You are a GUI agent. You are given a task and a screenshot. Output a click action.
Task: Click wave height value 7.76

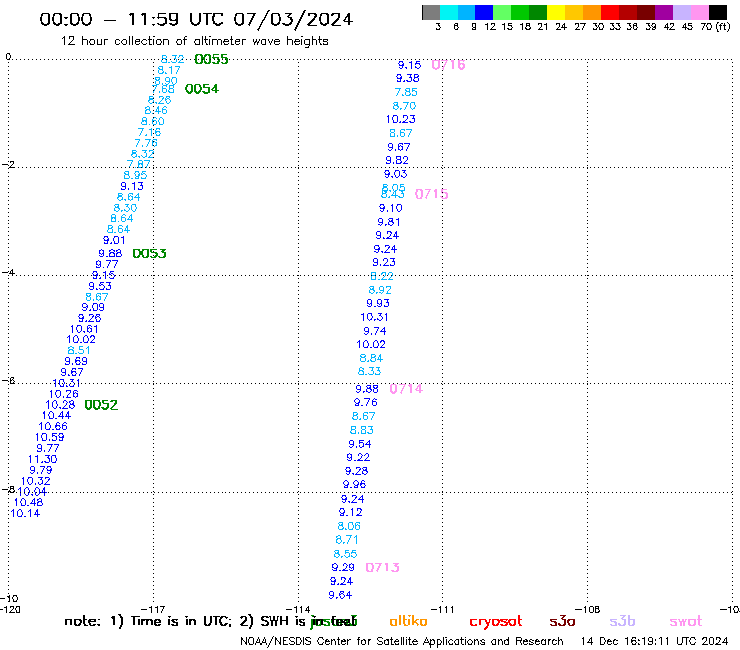(146, 143)
